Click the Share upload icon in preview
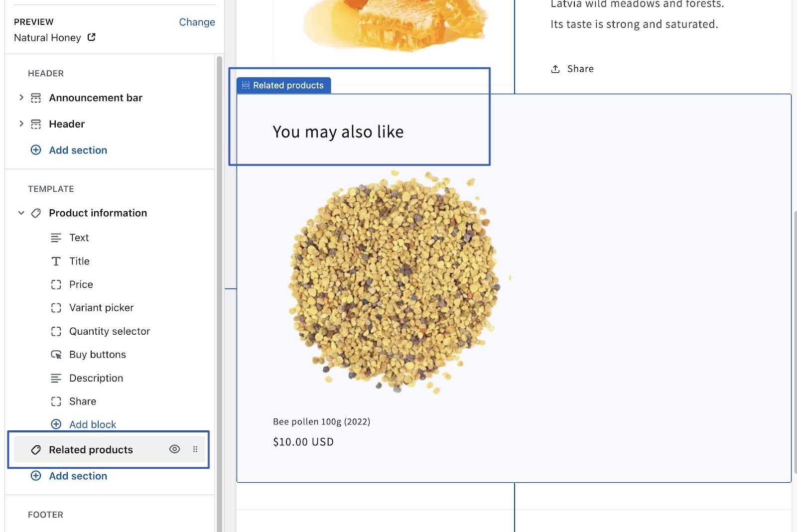The height and width of the screenshot is (532, 797). click(555, 69)
